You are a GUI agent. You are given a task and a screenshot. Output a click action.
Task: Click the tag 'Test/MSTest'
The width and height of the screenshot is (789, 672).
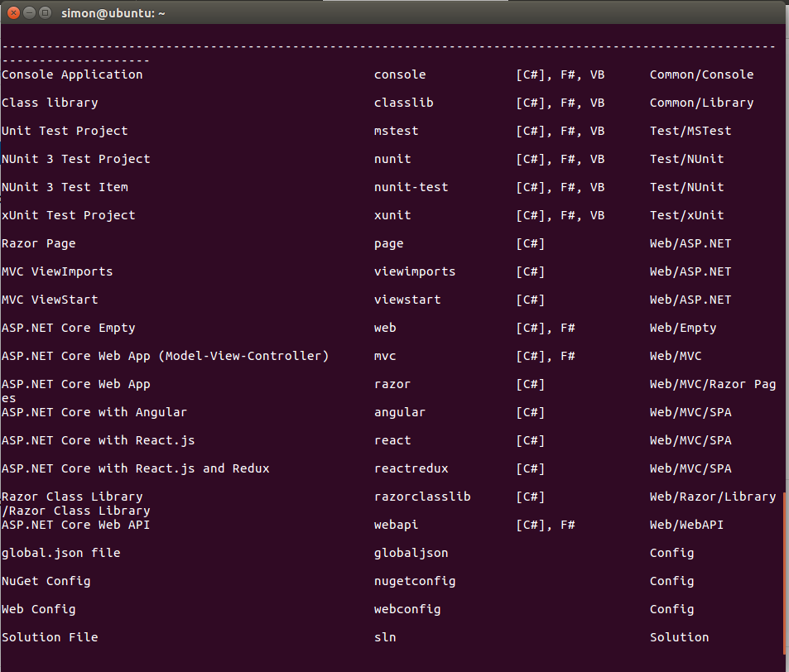(x=690, y=132)
